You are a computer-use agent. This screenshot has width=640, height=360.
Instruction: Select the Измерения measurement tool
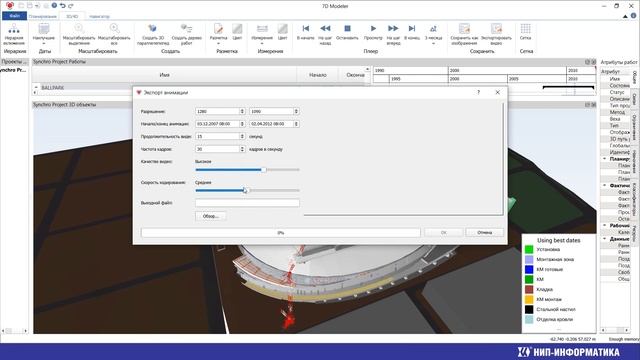click(x=262, y=34)
